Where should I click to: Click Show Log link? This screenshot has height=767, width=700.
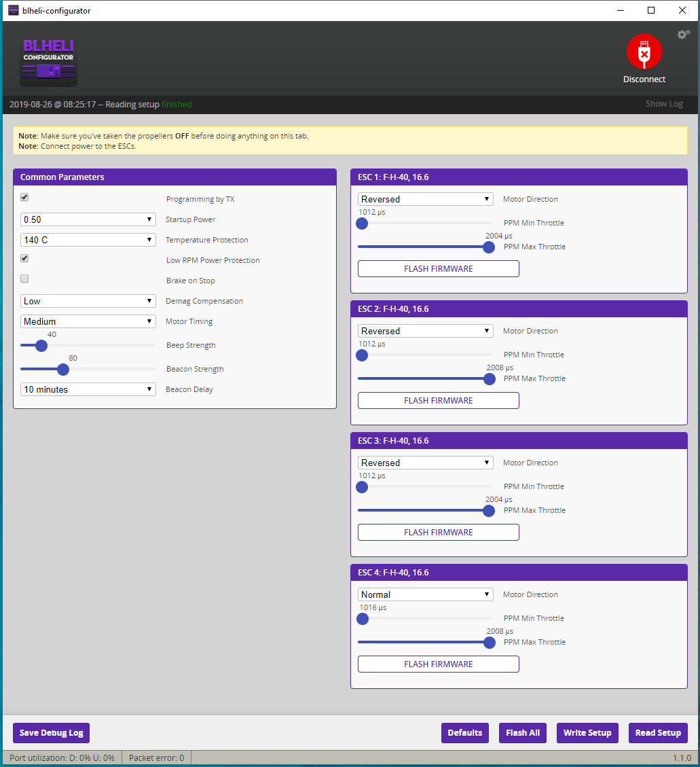click(x=664, y=104)
